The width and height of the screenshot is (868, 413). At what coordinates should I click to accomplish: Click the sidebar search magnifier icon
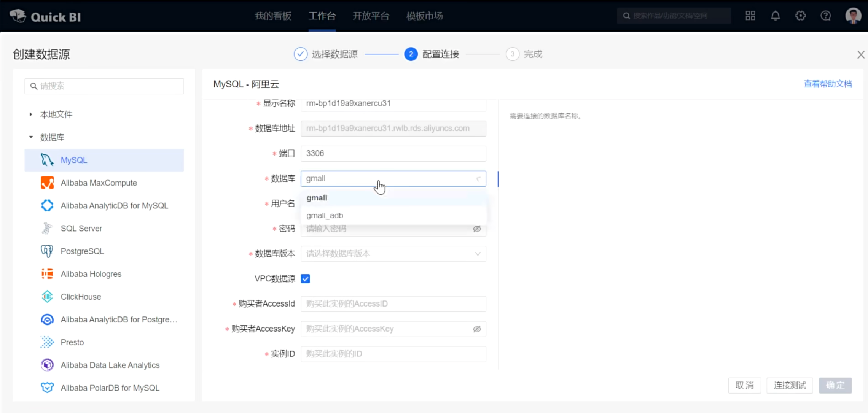click(x=34, y=86)
